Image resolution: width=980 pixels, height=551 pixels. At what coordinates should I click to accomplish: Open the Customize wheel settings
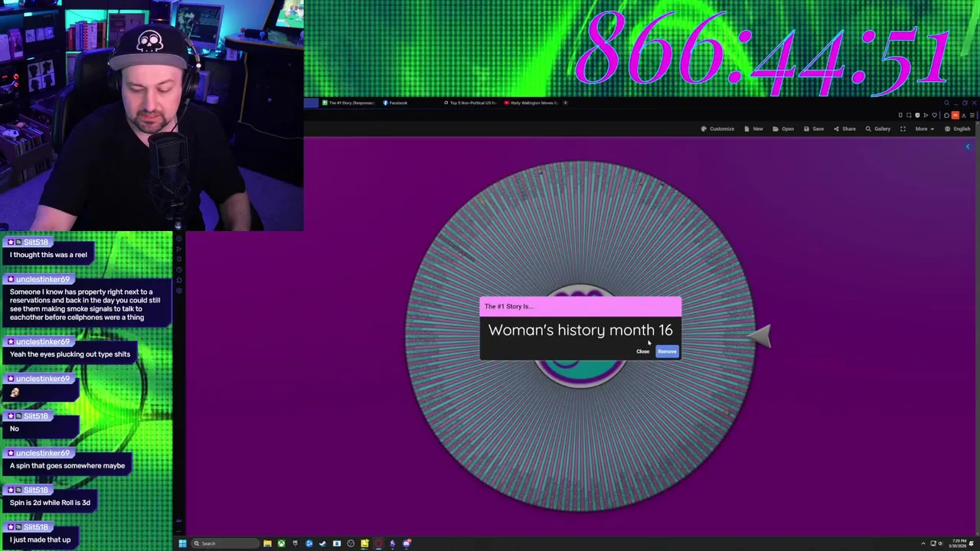[x=717, y=129]
